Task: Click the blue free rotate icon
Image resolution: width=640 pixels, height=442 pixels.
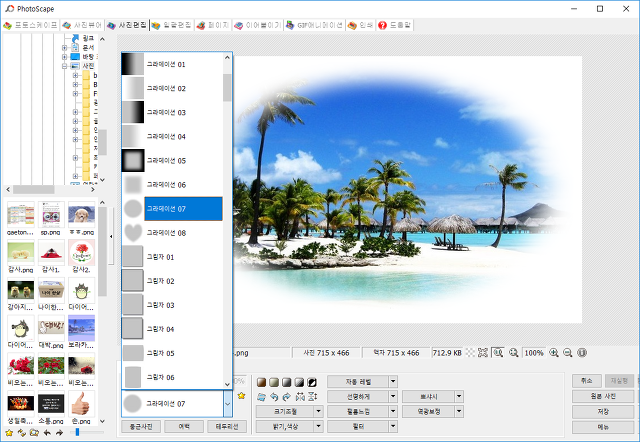Action: [x=262, y=396]
